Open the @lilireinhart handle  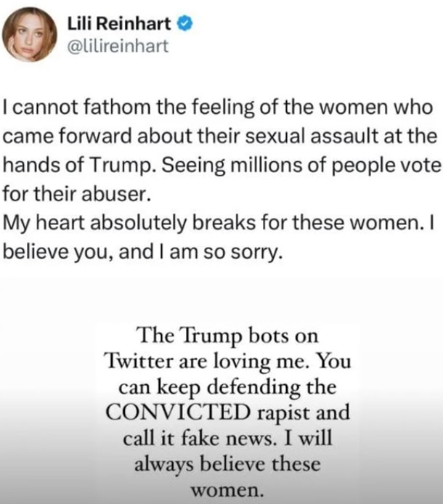[x=122, y=46]
